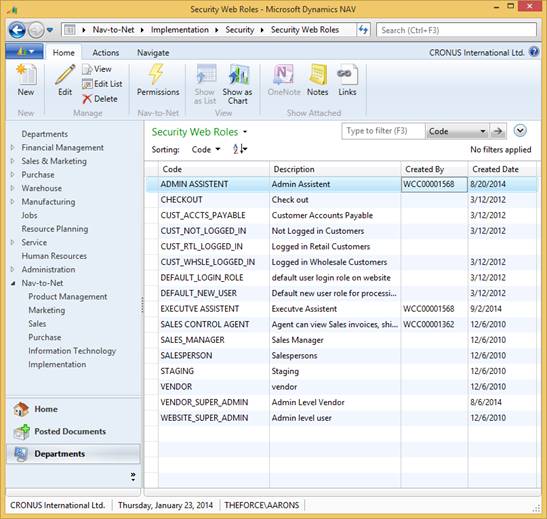Open Permissions via the lightning icon
This screenshot has width=547, height=519.
pyautogui.click(x=157, y=74)
